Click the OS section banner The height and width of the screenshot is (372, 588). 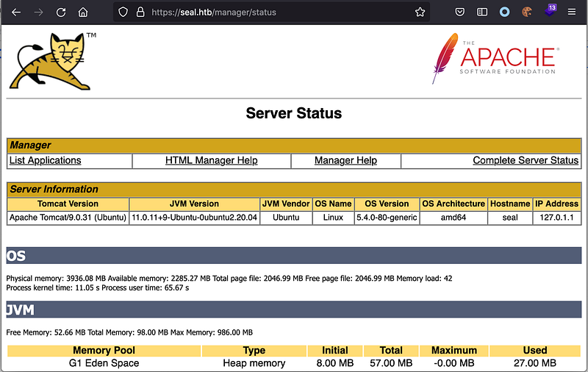(x=294, y=256)
